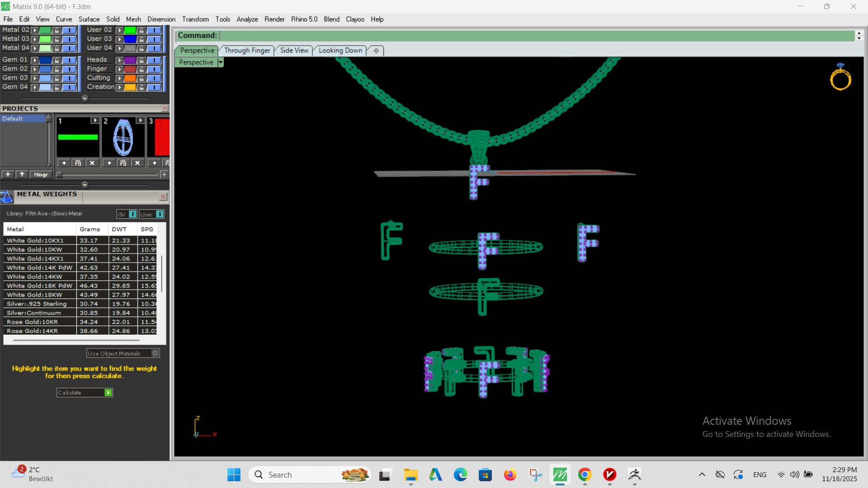Lock the Cutting layer
Screen dimensions: 868x488
142,78
